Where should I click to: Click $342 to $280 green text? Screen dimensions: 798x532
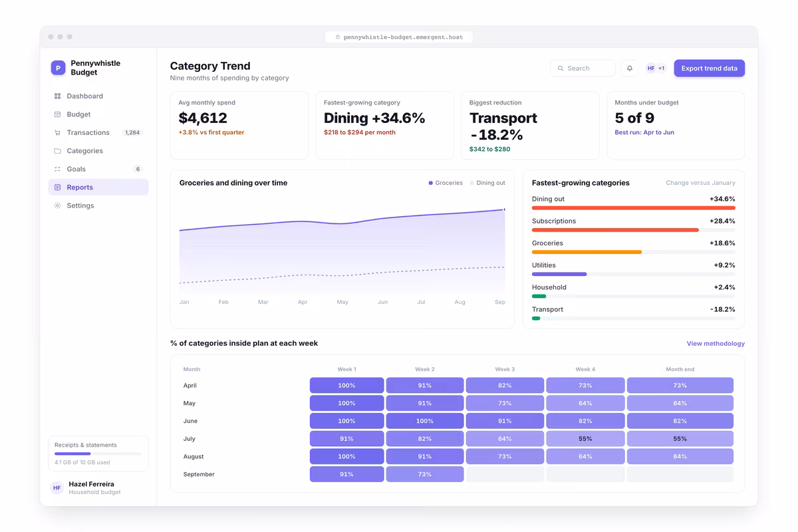[x=490, y=149]
